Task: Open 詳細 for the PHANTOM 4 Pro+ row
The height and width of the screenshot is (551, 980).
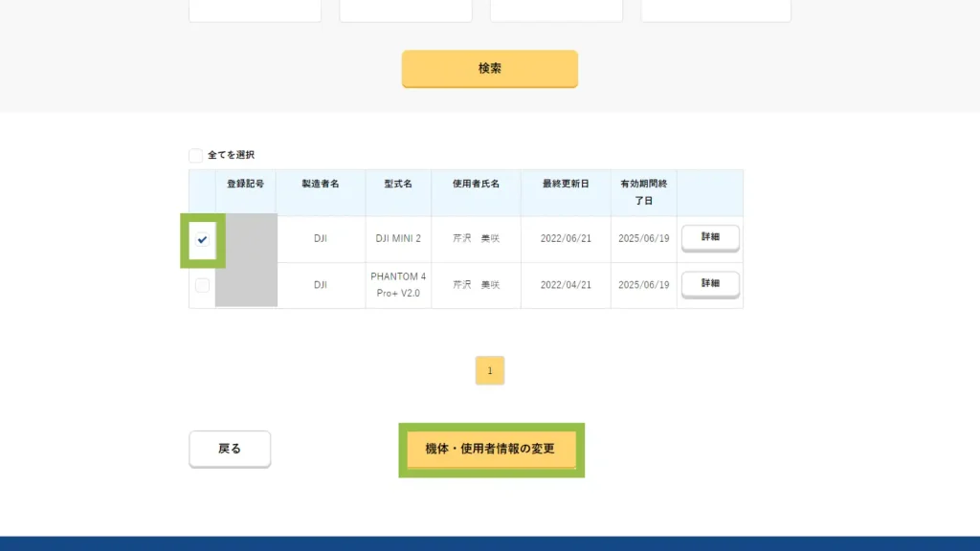Action: 710,284
